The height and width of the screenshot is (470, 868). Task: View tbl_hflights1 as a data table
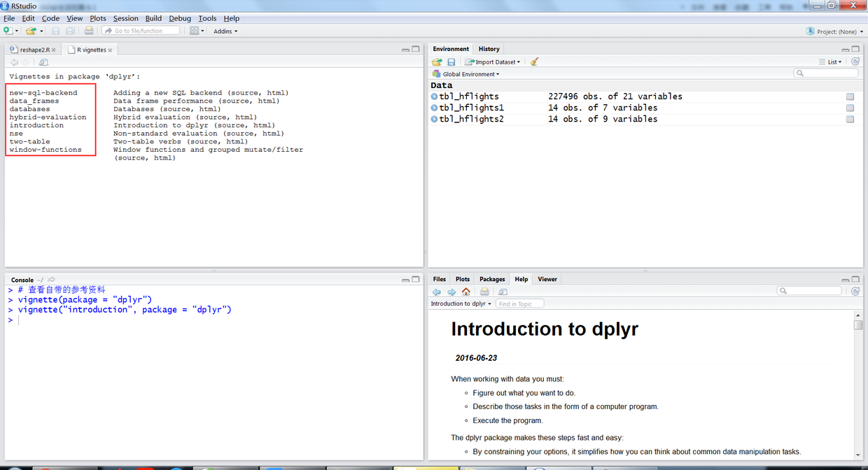[x=850, y=108]
